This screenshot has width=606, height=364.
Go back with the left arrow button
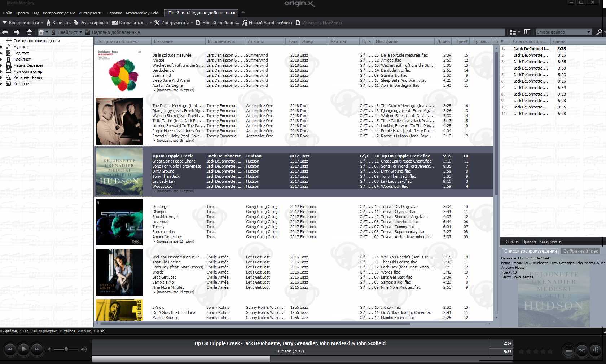coord(5,32)
